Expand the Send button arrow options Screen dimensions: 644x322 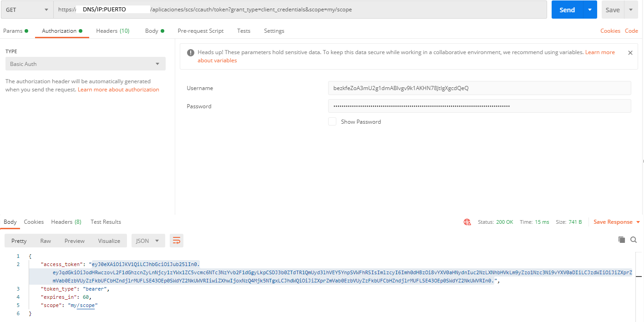pos(590,10)
